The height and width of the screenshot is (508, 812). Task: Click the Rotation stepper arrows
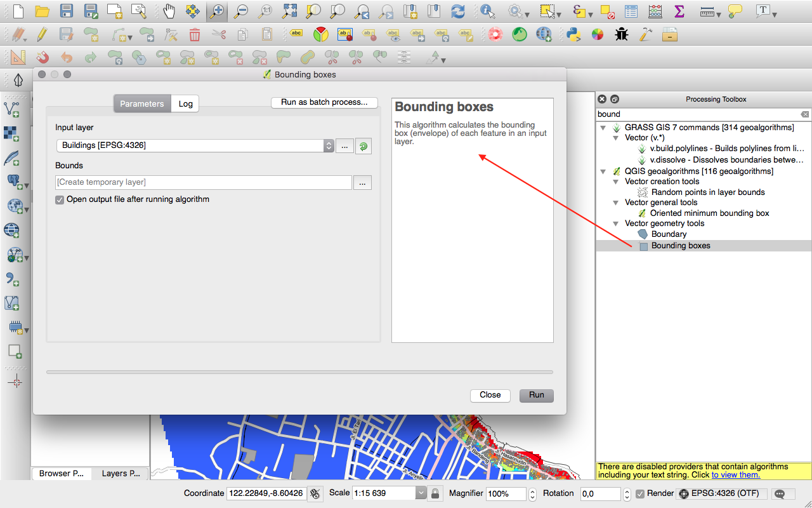[x=627, y=493]
